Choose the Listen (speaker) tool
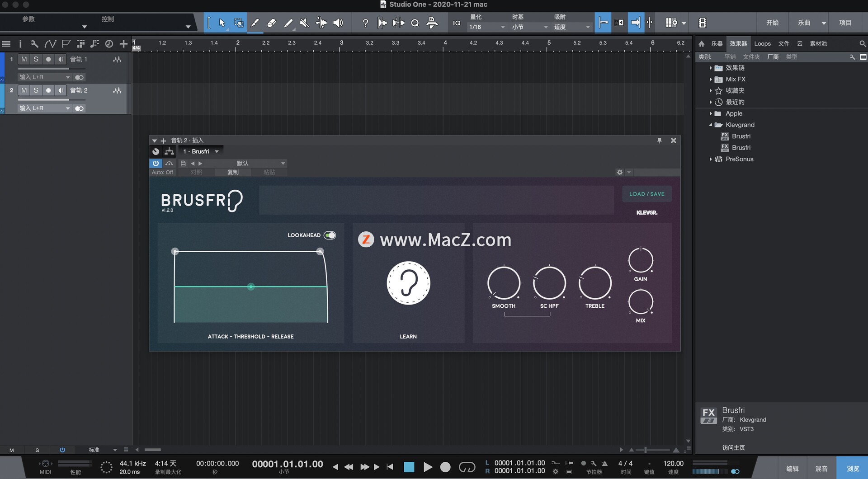The width and height of the screenshot is (868, 479). point(338,23)
